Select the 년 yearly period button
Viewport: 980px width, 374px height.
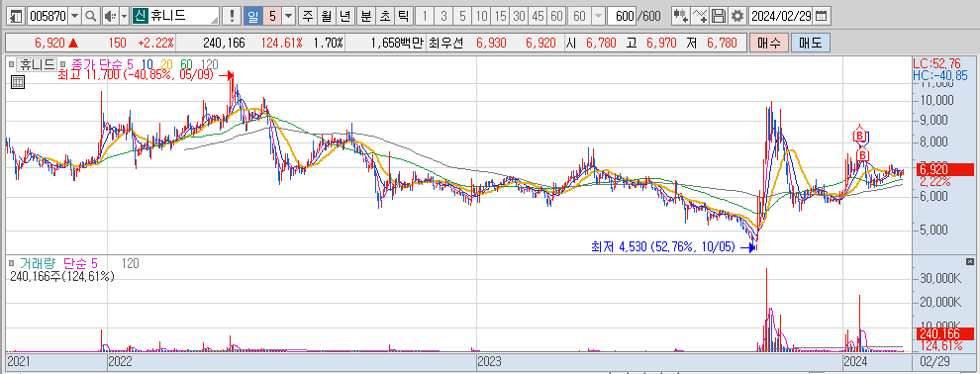(345, 16)
